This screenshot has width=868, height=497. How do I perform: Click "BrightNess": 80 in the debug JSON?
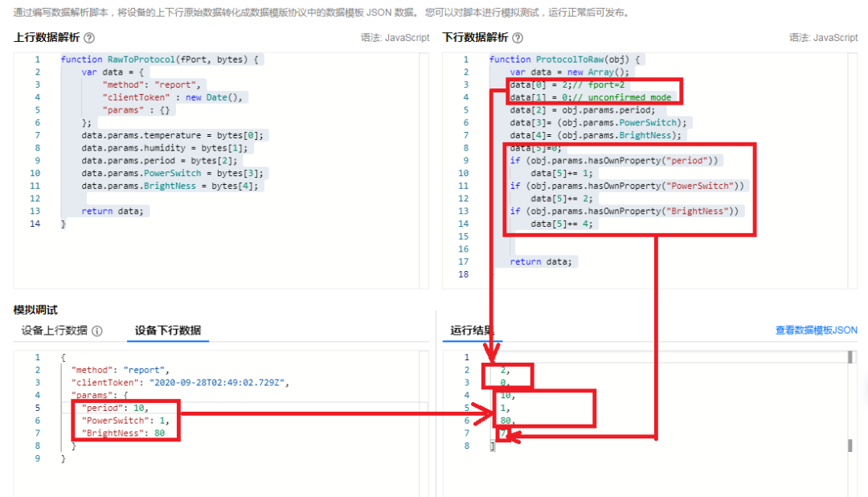123,433
